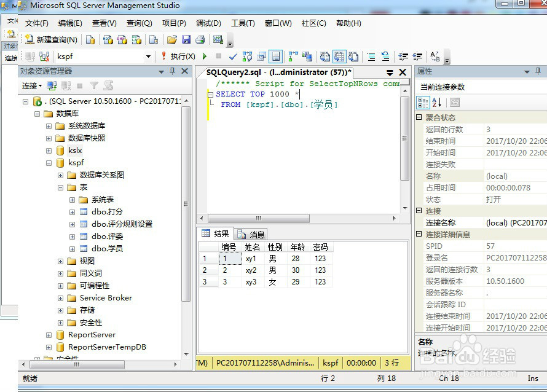Expand the 系统数据库 folder

click(49, 126)
